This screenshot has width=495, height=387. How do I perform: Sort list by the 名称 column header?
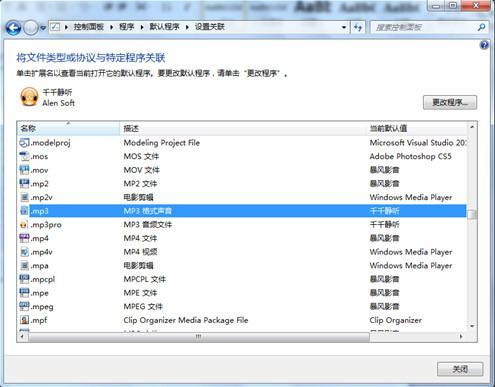[68, 128]
